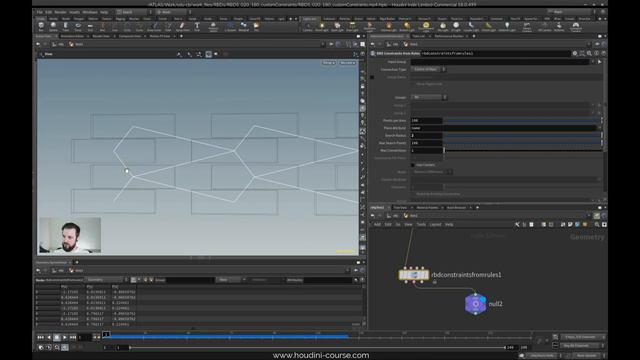Click the help icon in parameter header
Viewport: 640px width, 360px height.
(604, 53)
